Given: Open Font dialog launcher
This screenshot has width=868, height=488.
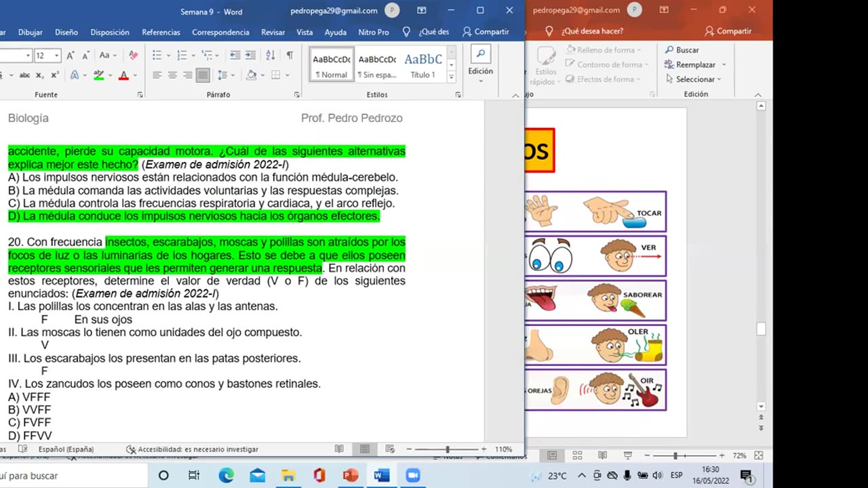Looking at the screenshot, I should click(x=140, y=95).
